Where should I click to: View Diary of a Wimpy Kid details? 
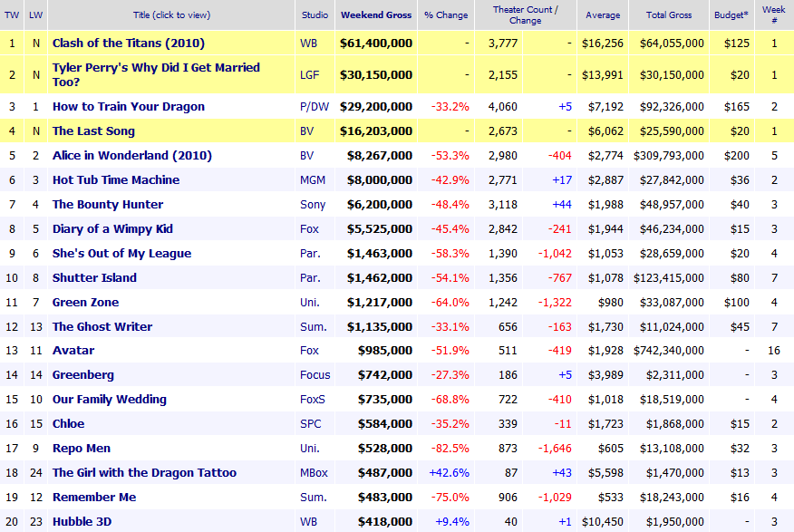pos(112,228)
